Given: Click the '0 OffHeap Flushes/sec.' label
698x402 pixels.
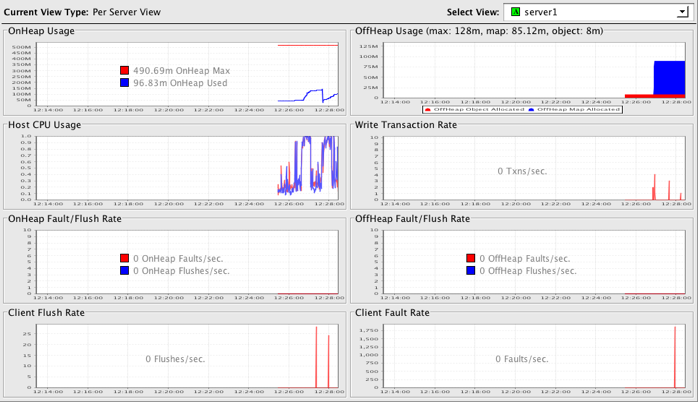Looking at the screenshot, I should (528, 271).
